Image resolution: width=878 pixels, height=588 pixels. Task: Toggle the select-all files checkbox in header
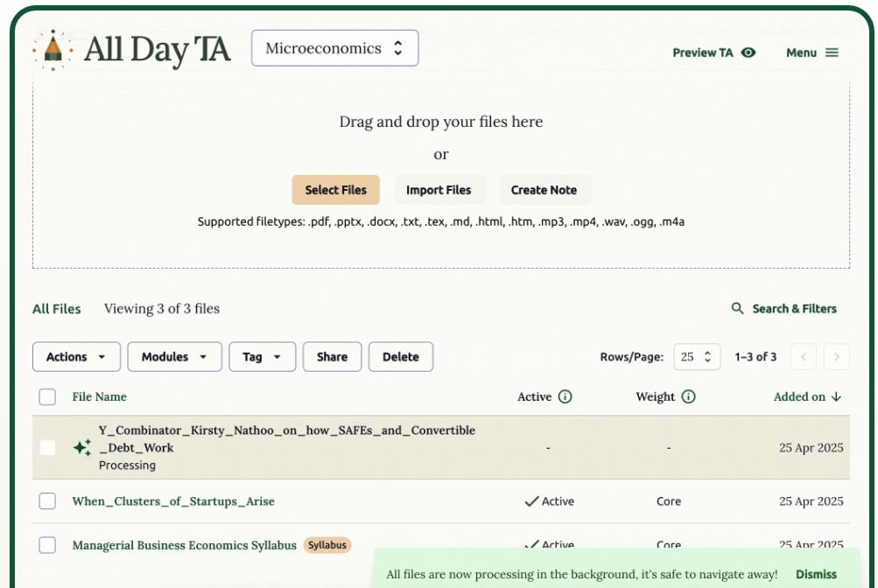point(47,396)
